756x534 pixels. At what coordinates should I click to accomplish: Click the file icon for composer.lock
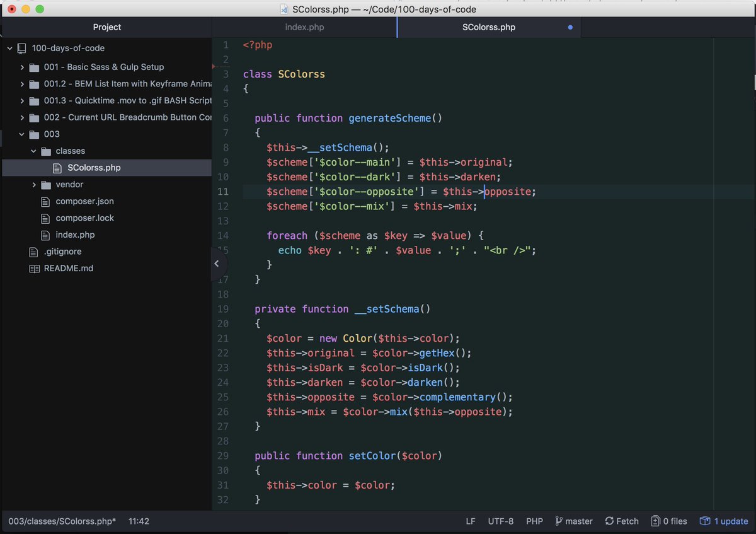[x=45, y=218]
